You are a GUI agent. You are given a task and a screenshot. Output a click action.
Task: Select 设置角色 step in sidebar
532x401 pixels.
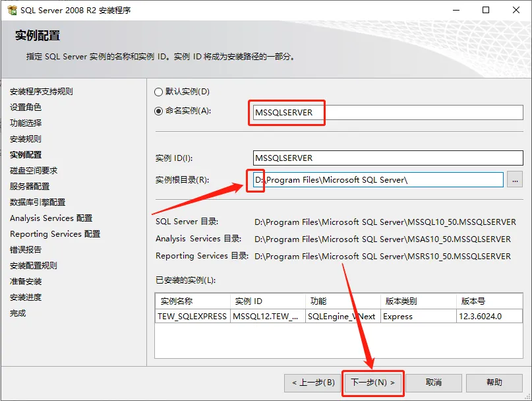[26, 108]
